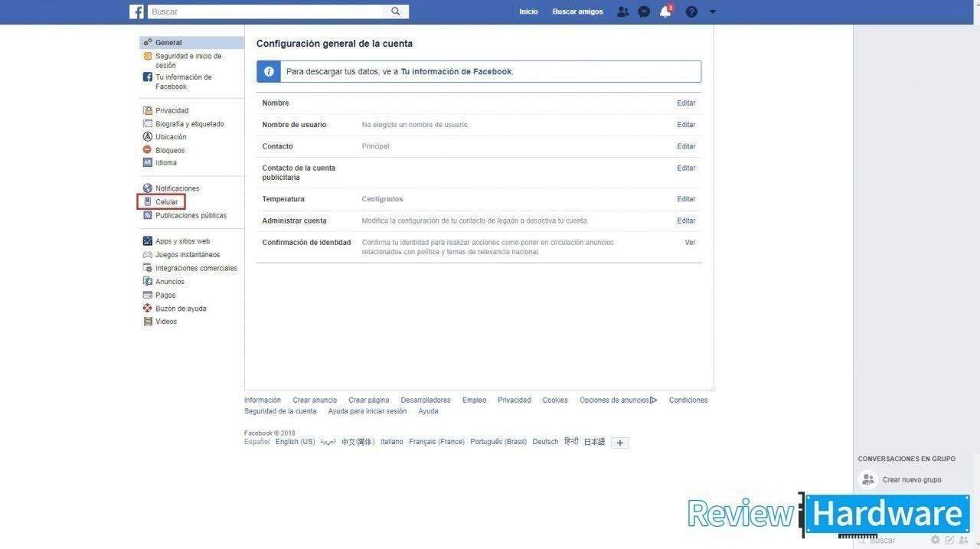Switch language to Italiano
Image resolution: width=980 pixels, height=549 pixels.
[x=392, y=442]
